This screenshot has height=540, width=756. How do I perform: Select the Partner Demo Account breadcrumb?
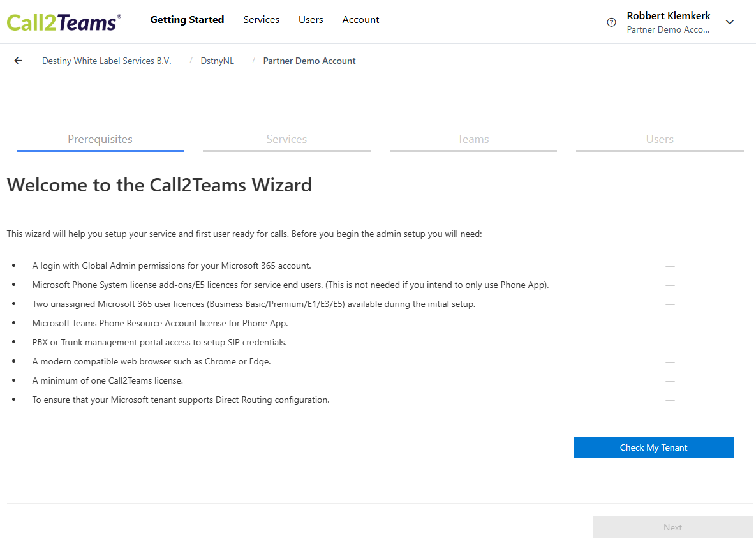click(309, 61)
